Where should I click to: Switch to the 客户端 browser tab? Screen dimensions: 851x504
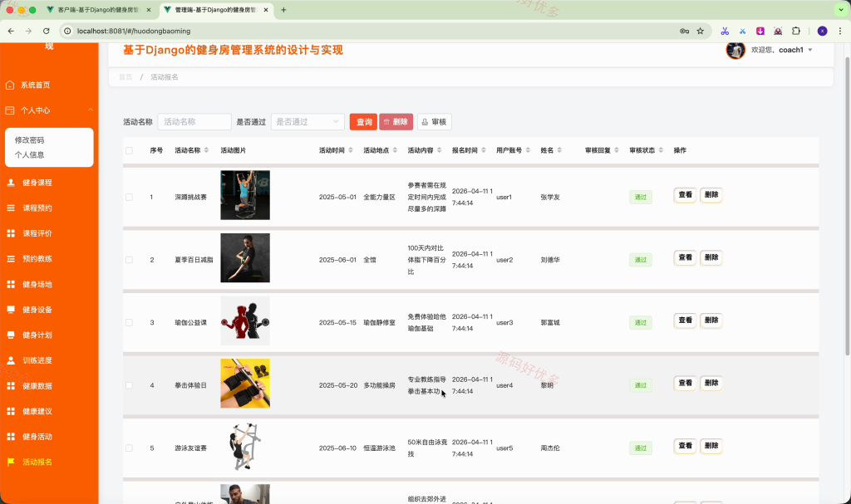pyautogui.click(x=98, y=10)
